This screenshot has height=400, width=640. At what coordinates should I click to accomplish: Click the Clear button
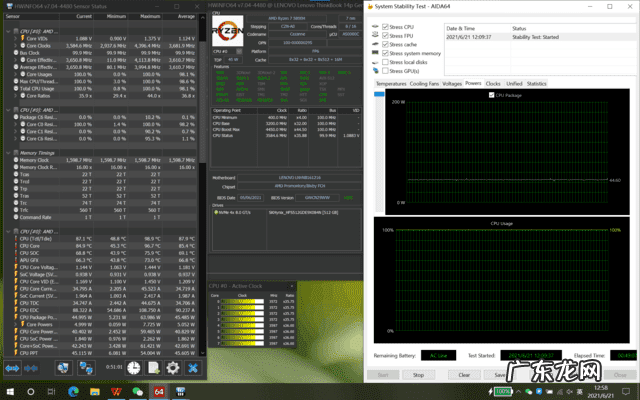coord(463,374)
